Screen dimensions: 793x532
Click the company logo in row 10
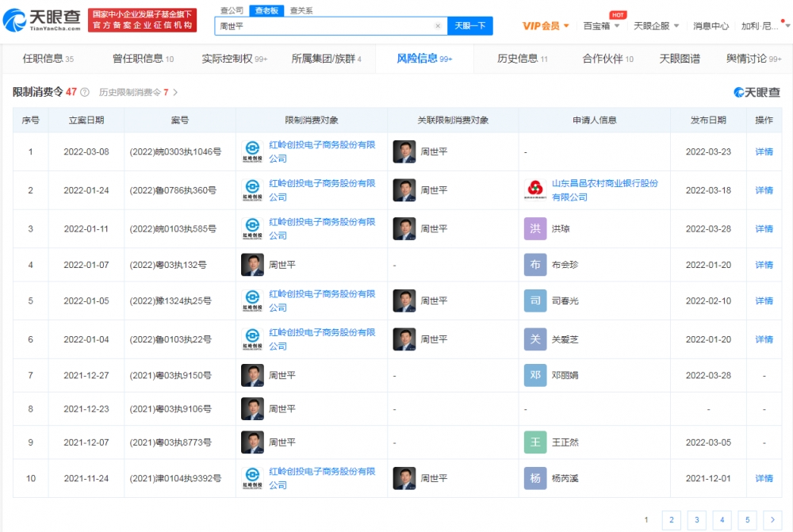252,478
